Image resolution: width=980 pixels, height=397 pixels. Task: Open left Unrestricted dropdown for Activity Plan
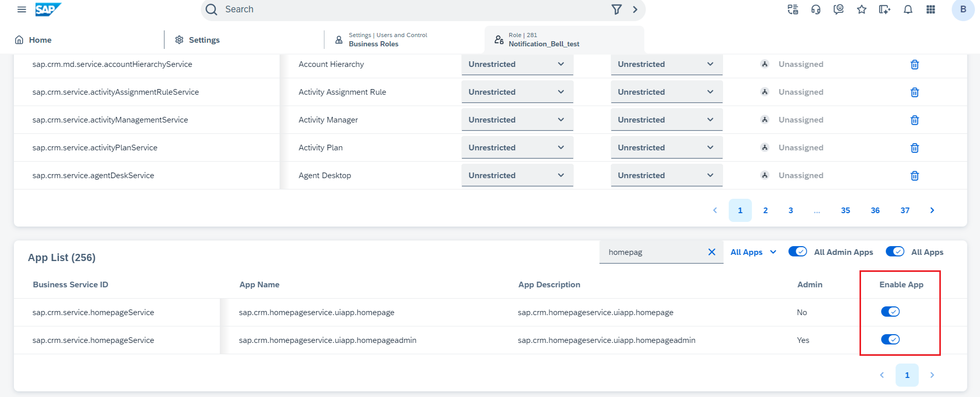point(517,148)
